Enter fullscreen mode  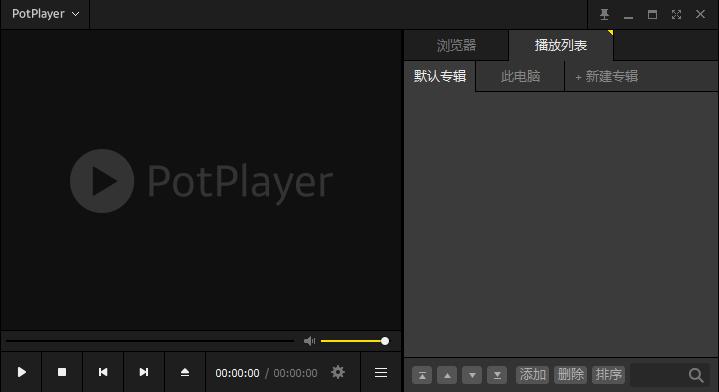pos(676,15)
